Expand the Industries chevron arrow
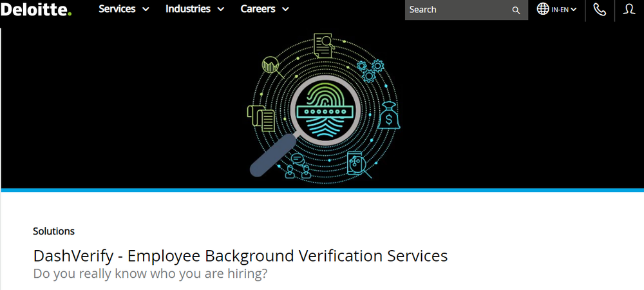Viewport: 644px width, 290px height. coord(220,10)
